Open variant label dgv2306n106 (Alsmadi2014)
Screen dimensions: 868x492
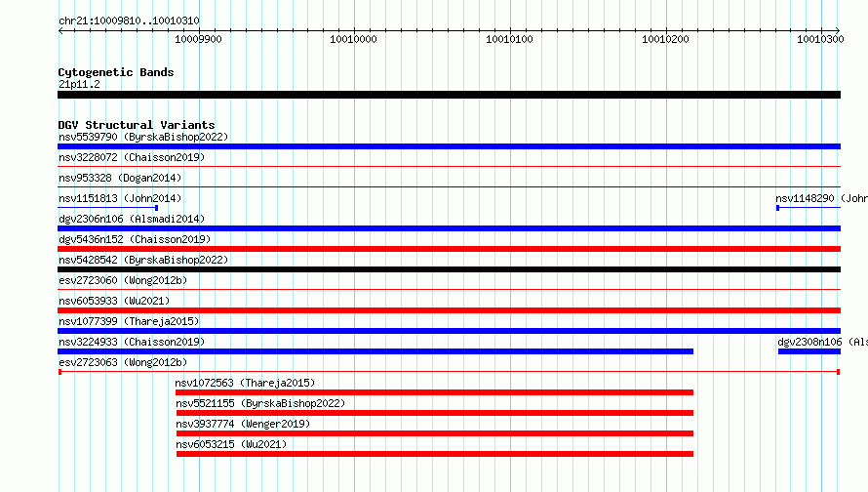point(132,219)
